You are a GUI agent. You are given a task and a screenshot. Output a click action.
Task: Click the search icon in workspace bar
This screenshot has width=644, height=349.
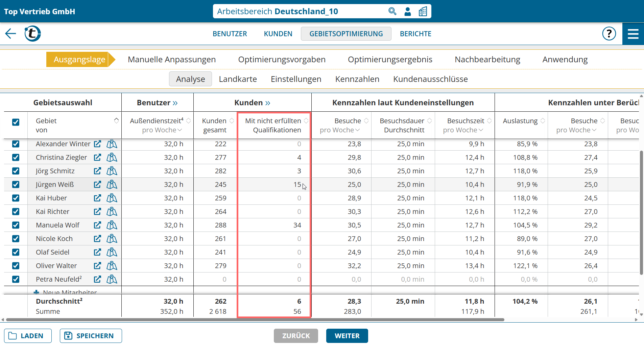pos(392,12)
